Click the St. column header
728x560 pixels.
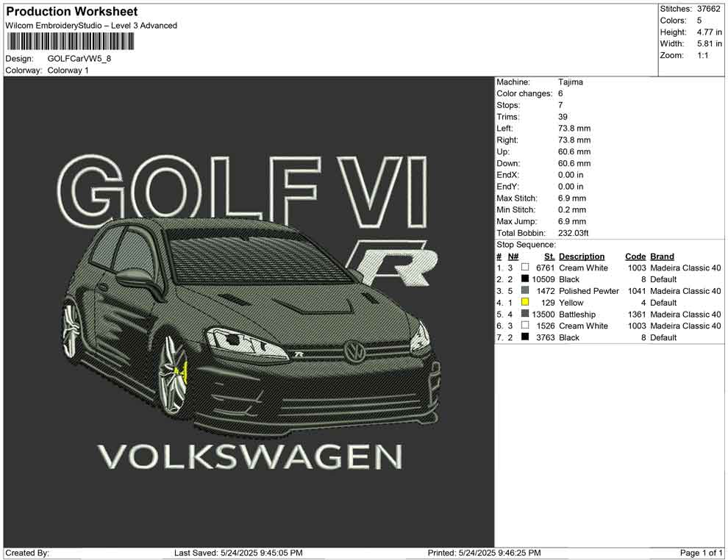coord(549,256)
